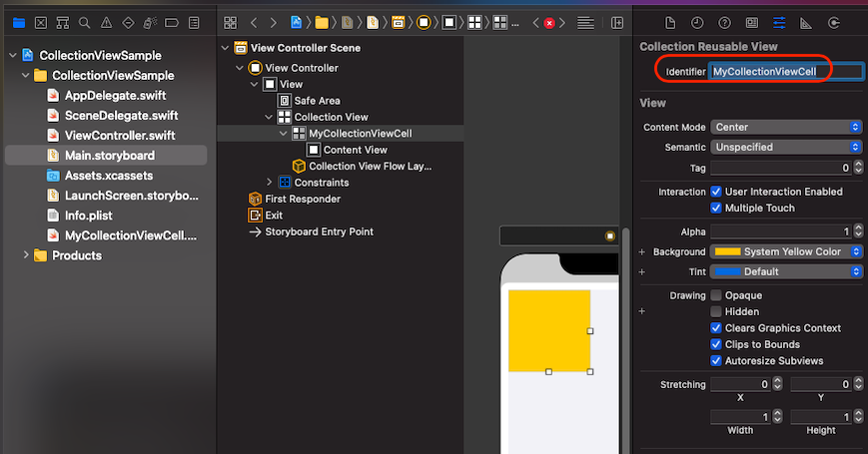Screen dimensions: 868x454
Task: Select the CollectionViewSample project breadcrumb icon
Action: coord(297,23)
